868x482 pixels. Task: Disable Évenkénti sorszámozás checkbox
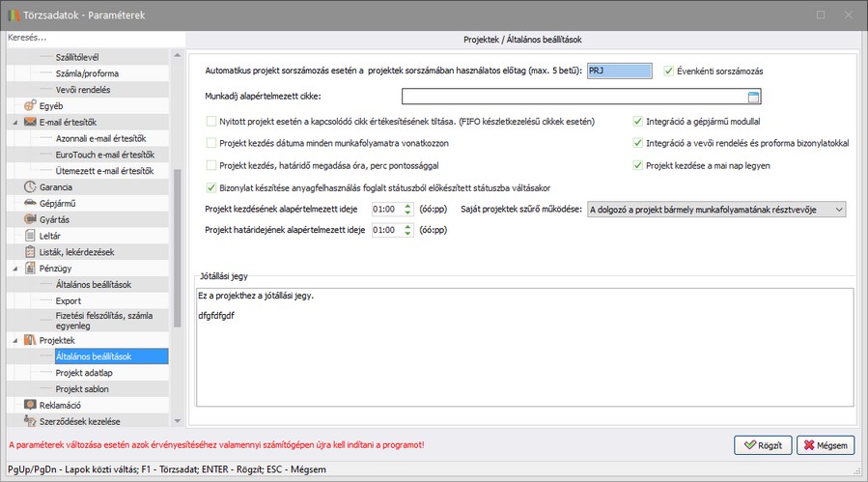pyautogui.click(x=670, y=71)
